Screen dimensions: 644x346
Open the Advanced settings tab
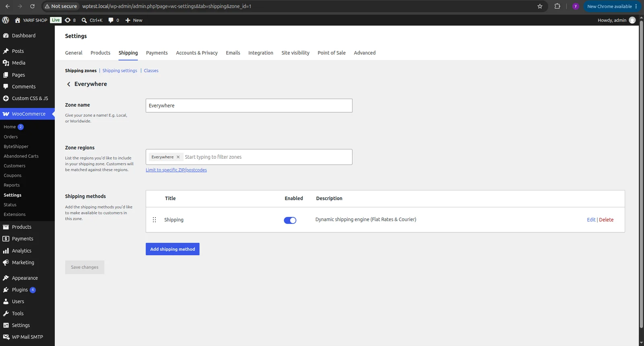click(x=365, y=53)
